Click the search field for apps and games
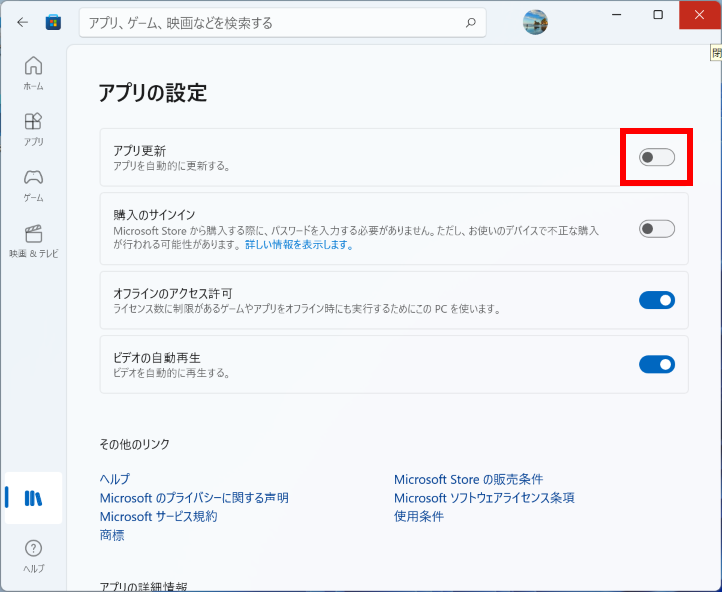 point(282,23)
